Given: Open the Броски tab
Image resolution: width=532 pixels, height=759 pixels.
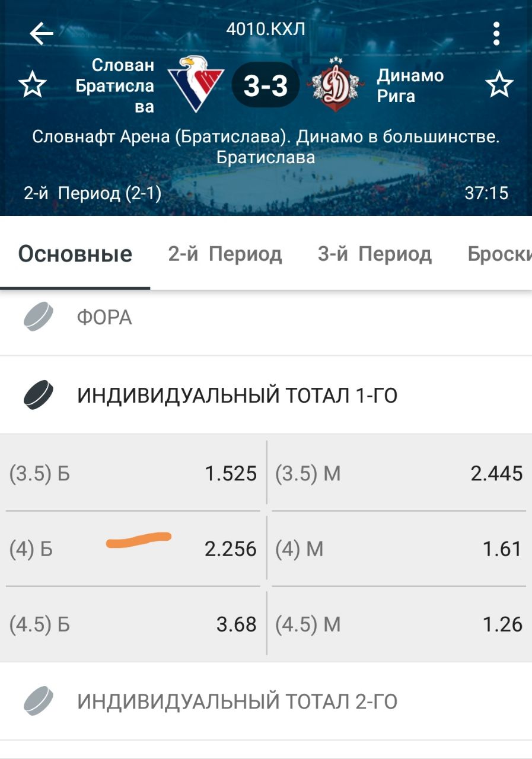Looking at the screenshot, I should [498, 254].
